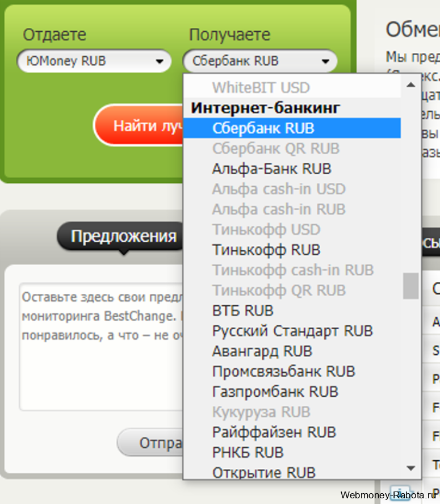Click the Найти лучший курс button
The height and width of the screenshot is (504, 440).
point(139,125)
